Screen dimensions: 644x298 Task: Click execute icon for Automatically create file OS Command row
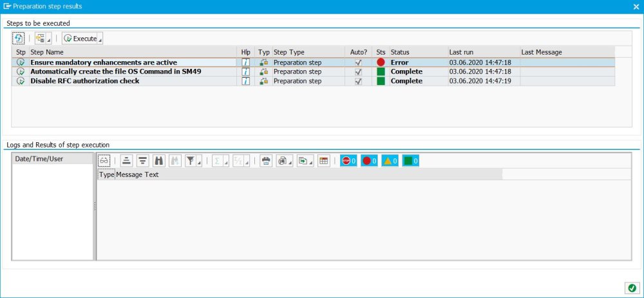[21, 71]
